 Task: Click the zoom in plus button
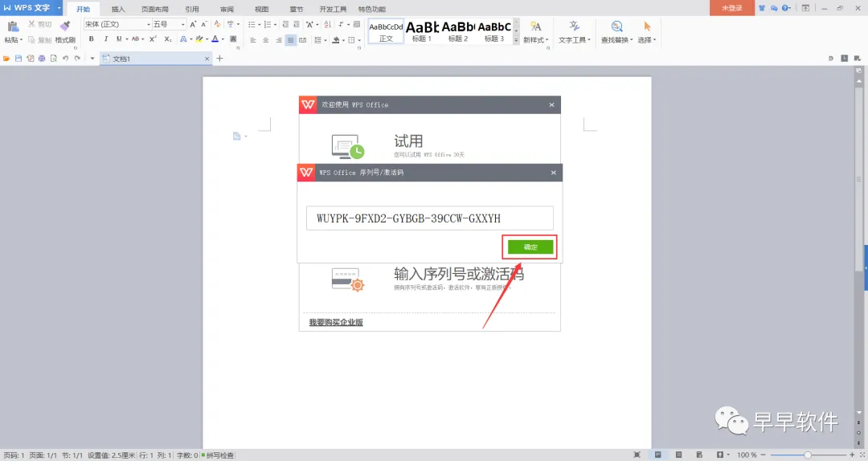click(852, 455)
